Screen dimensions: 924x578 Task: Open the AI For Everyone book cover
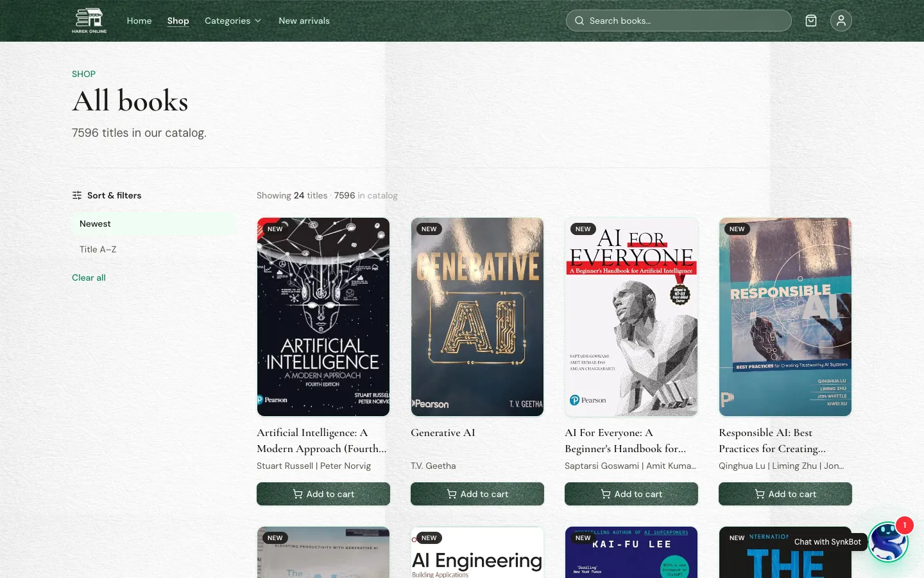631,317
